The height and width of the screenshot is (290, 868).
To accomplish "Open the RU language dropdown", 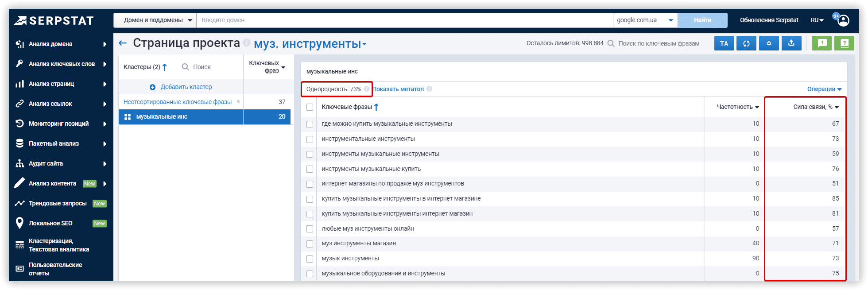I will click(x=817, y=20).
